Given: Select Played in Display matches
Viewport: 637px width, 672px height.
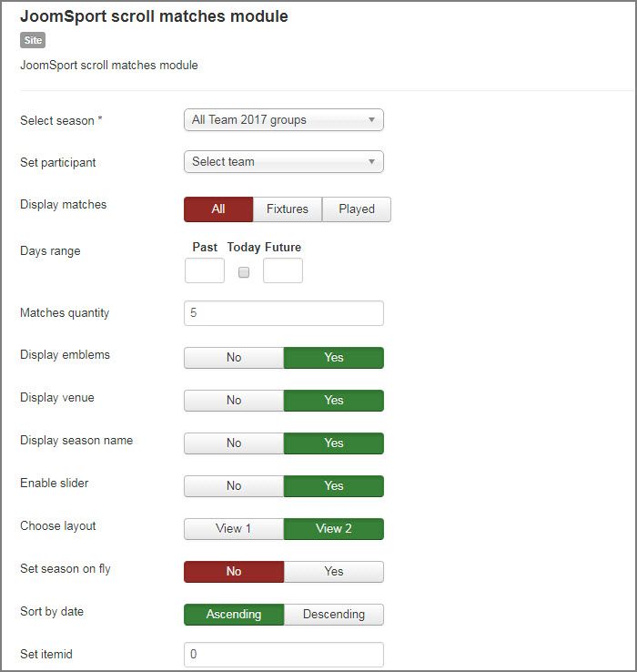Looking at the screenshot, I should click(357, 209).
